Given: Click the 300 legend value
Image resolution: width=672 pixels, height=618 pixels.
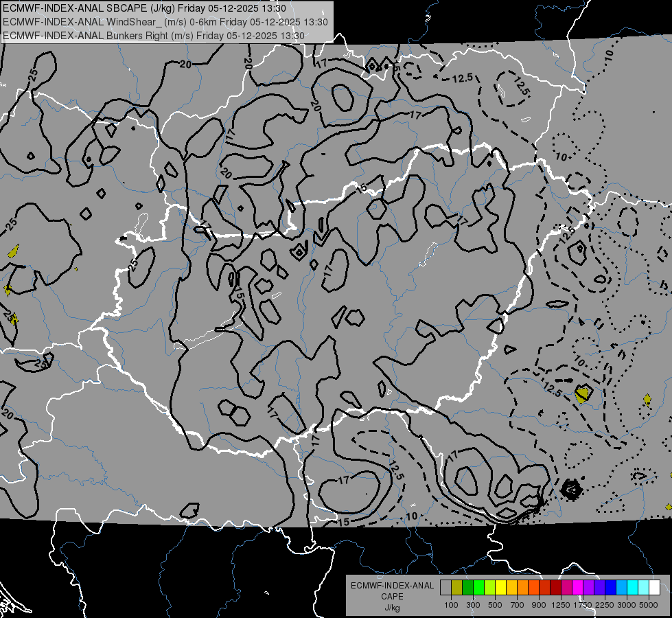Looking at the screenshot, I should pos(473,605).
